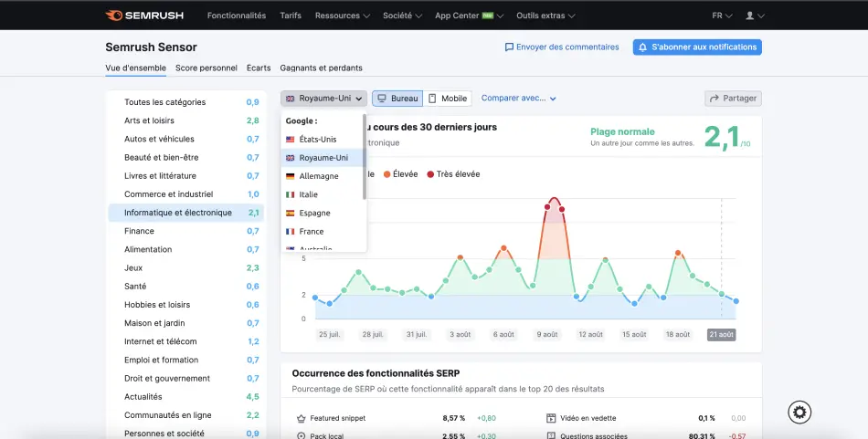Image resolution: width=868 pixels, height=439 pixels.
Task: Open the FR language selector
Action: click(722, 16)
